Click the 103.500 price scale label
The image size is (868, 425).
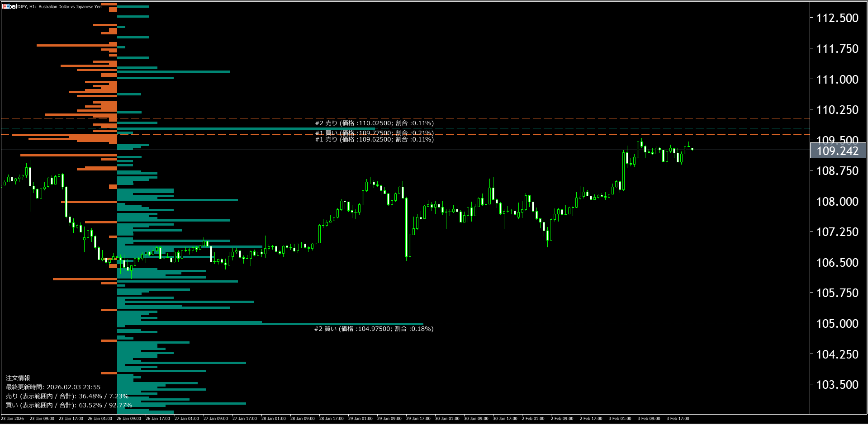tap(837, 385)
